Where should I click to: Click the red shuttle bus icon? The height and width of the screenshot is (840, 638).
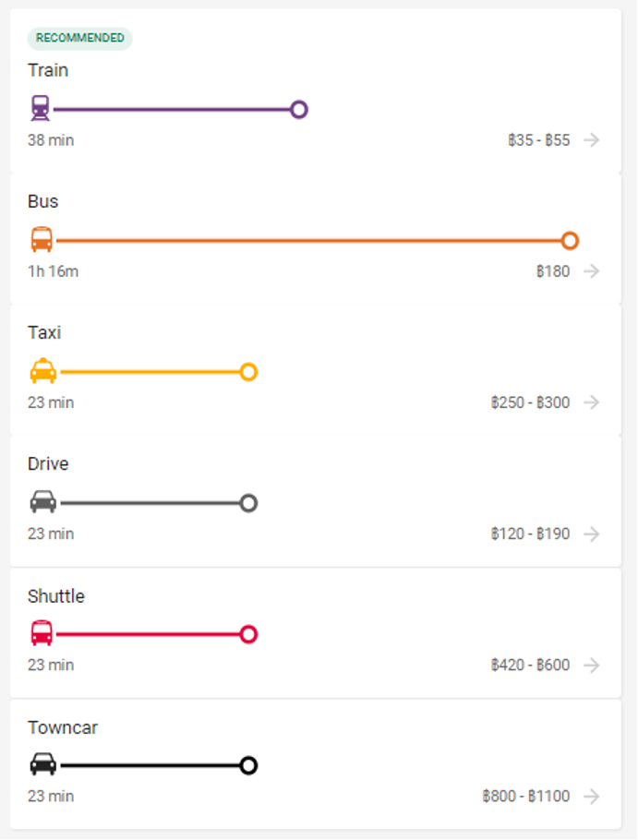[x=42, y=633]
